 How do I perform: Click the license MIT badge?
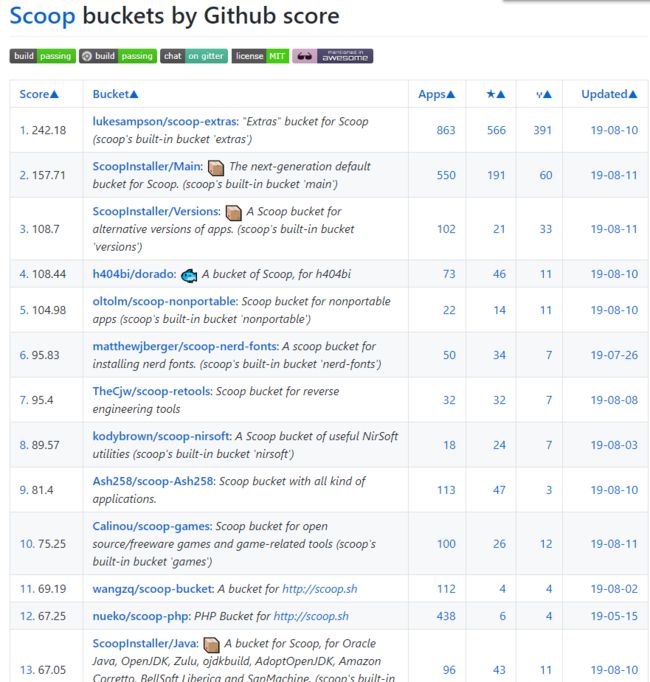click(x=260, y=56)
